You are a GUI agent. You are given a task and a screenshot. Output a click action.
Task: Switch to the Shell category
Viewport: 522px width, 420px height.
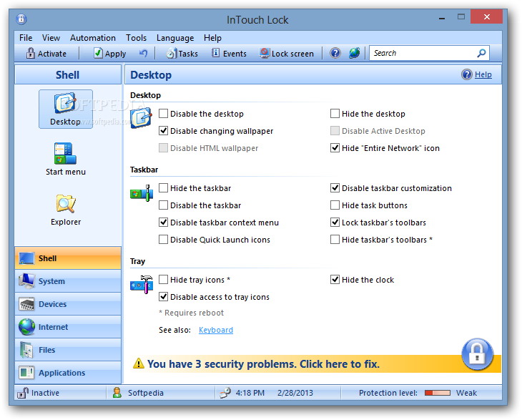coord(68,258)
